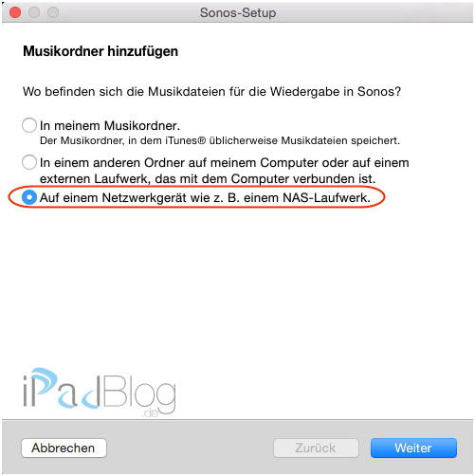475x476 pixels.
Task: Click the "externen Laufwerk" line of the second option
Action: click(x=208, y=179)
